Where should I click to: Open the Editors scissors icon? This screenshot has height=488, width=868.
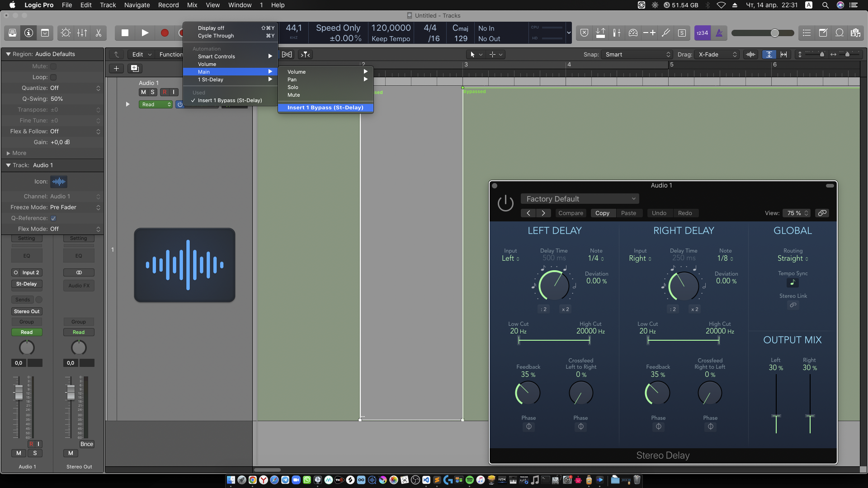pyautogui.click(x=98, y=33)
